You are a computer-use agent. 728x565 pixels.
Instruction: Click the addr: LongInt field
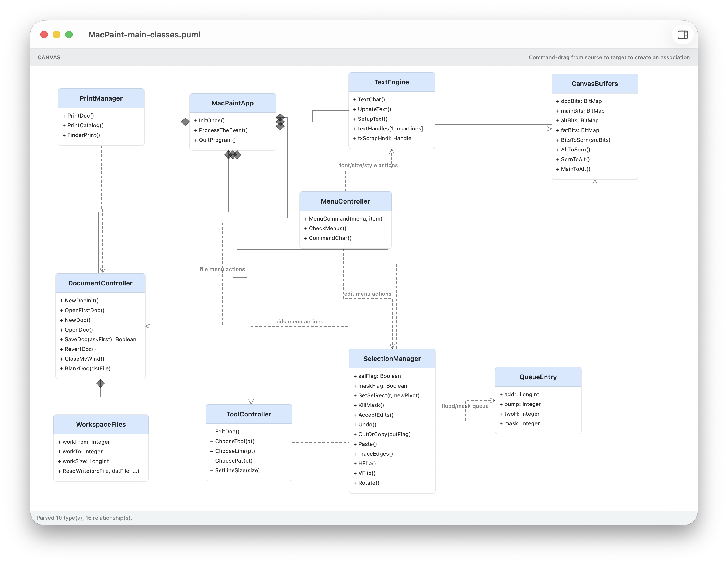tap(519, 395)
